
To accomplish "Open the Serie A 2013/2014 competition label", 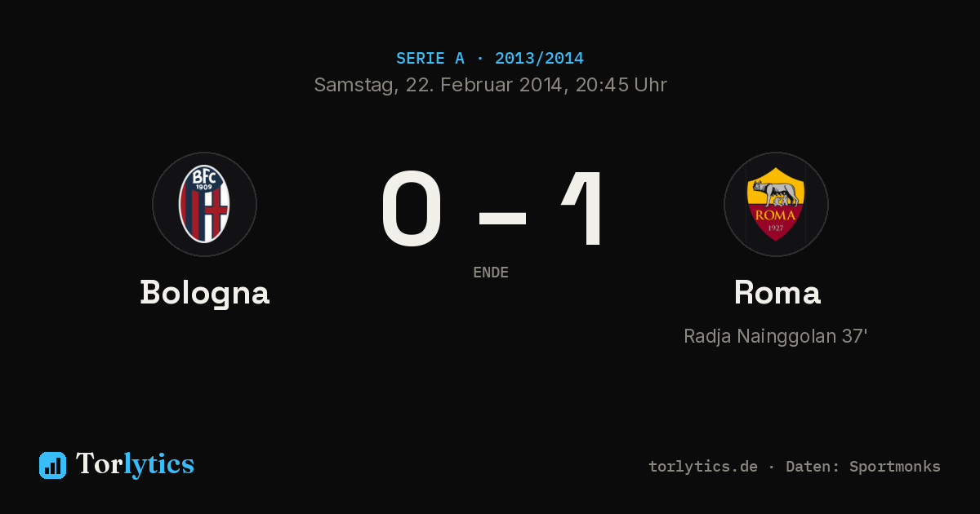I will [490, 59].
